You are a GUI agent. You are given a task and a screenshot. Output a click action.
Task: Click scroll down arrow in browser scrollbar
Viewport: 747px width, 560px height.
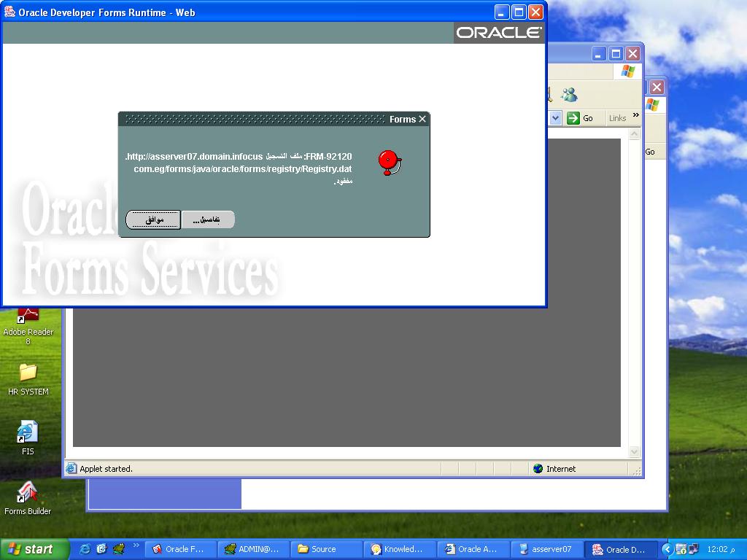pos(634,451)
